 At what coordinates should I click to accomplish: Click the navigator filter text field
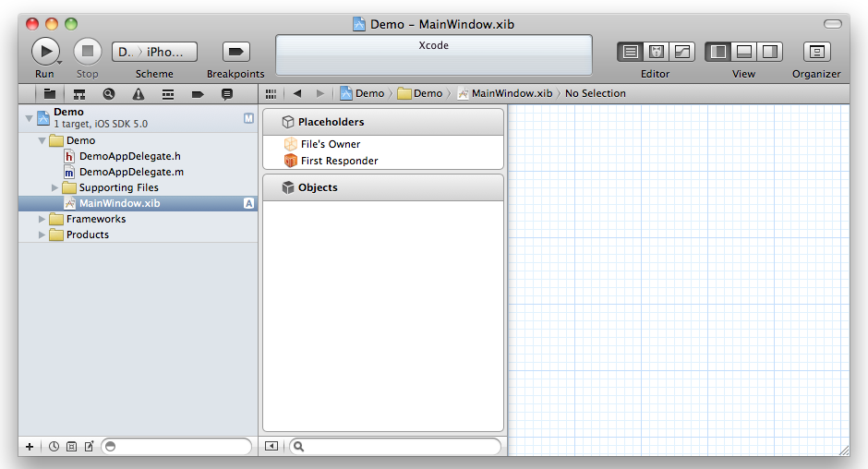[176, 446]
